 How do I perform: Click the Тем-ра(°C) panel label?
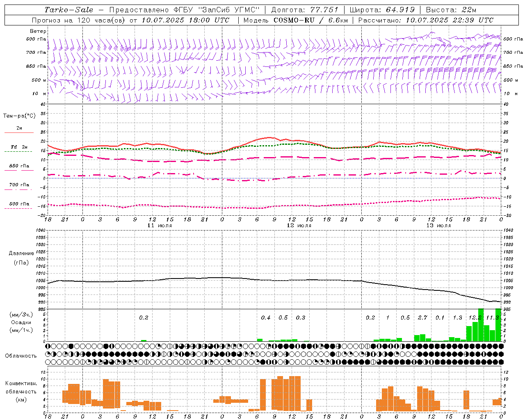coord(19,116)
